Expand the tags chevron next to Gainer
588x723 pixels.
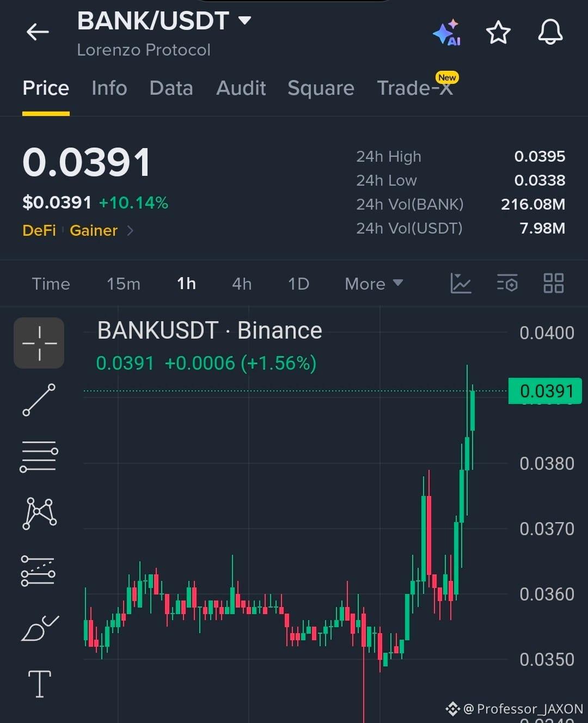click(x=130, y=230)
